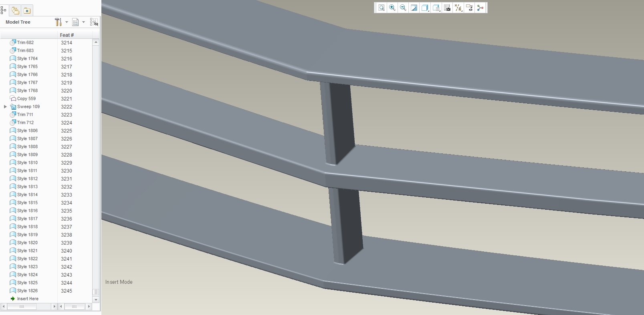644x315 pixels.
Task: Click the Refit zoom icon
Action: [x=381, y=8]
